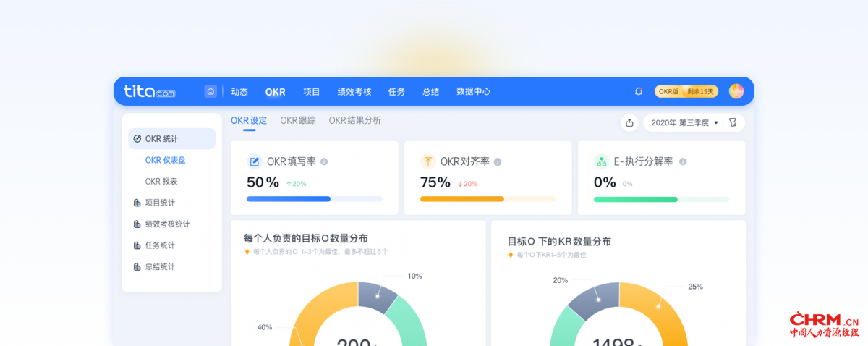Open OKR 报表 in sidebar
The image size is (868, 346).
(161, 181)
